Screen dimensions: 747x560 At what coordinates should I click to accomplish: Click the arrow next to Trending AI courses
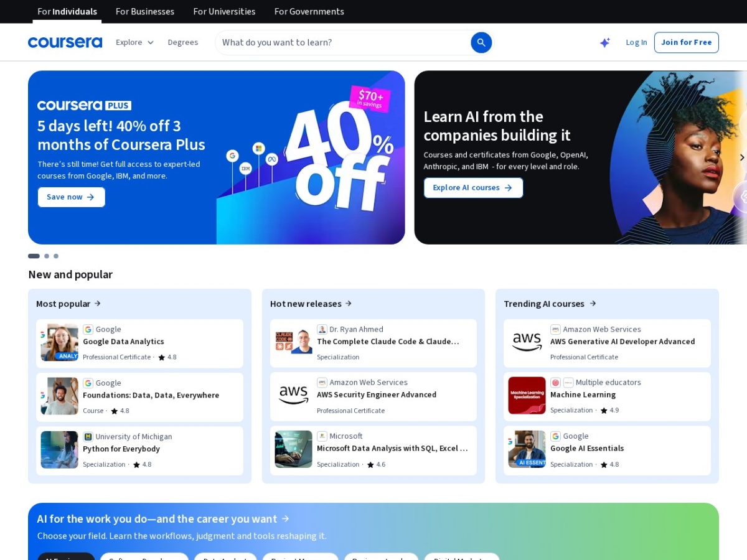tap(593, 304)
